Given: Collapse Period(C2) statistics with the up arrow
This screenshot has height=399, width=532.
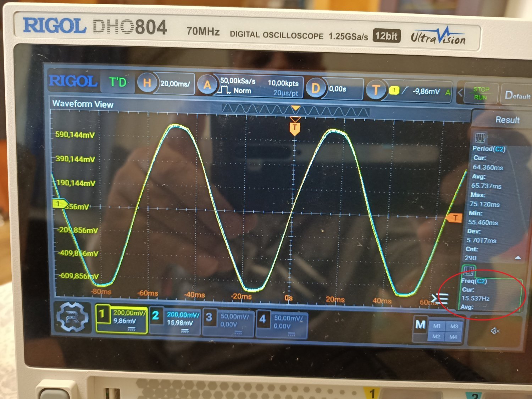Looking at the screenshot, I should [517, 257].
